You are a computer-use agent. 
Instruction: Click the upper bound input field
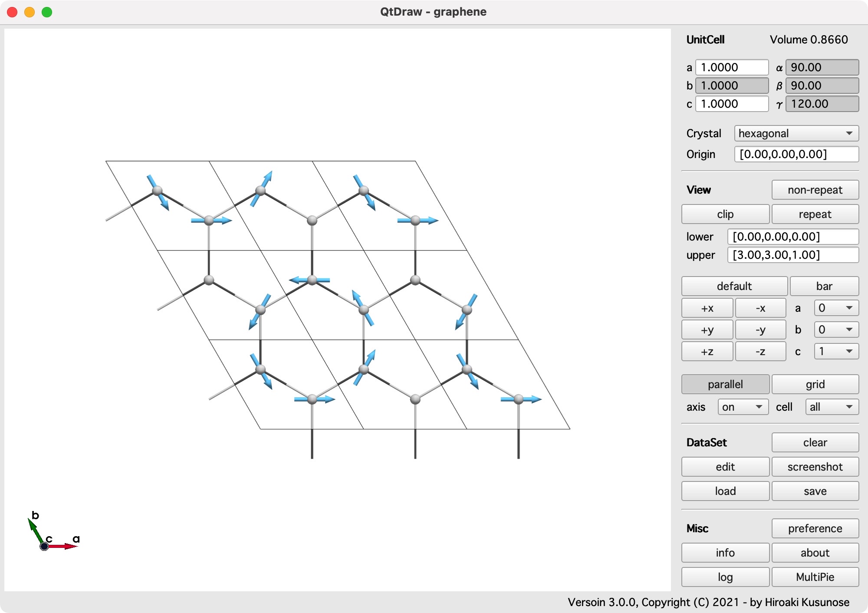[x=792, y=255]
